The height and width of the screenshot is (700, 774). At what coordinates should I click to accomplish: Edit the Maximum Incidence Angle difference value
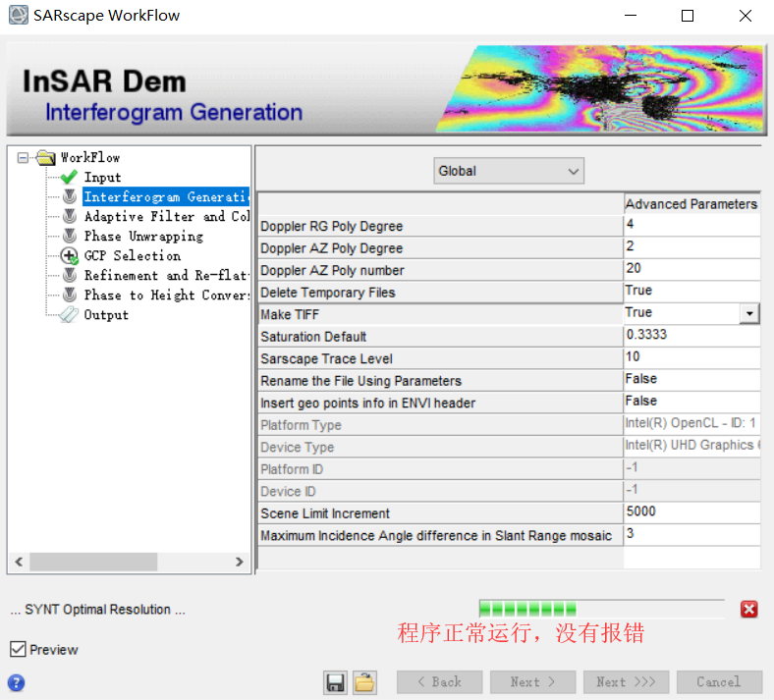click(x=691, y=535)
